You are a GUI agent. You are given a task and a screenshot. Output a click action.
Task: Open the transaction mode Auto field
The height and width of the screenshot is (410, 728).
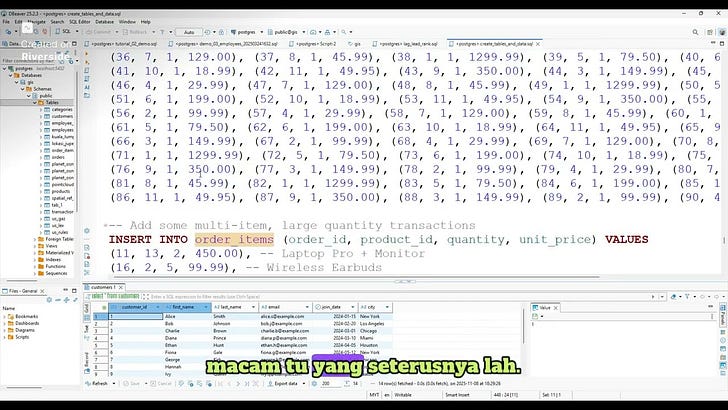pyautogui.click(x=189, y=32)
